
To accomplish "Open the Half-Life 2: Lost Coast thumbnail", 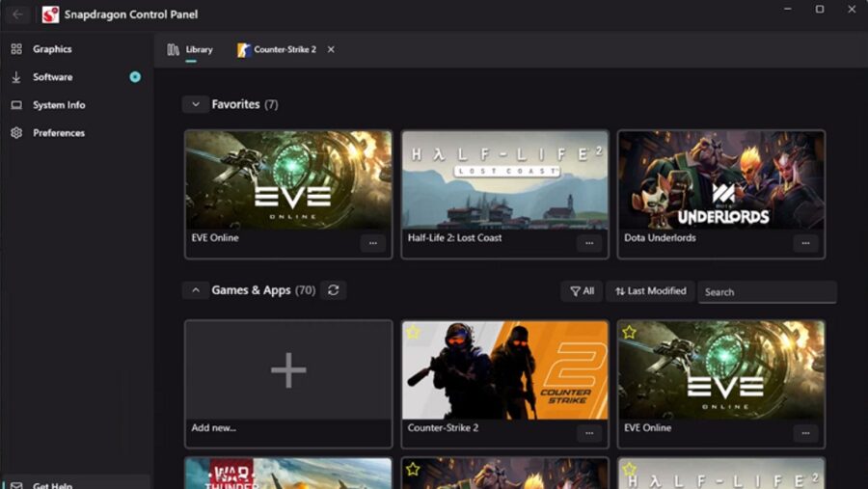I will pyautogui.click(x=504, y=180).
